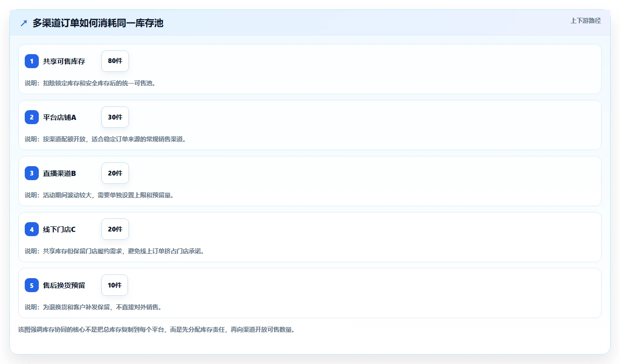Click the description 扣除锁定库存和安全库存后的统一可售池
The height and width of the screenshot is (364, 620).
coord(99,83)
